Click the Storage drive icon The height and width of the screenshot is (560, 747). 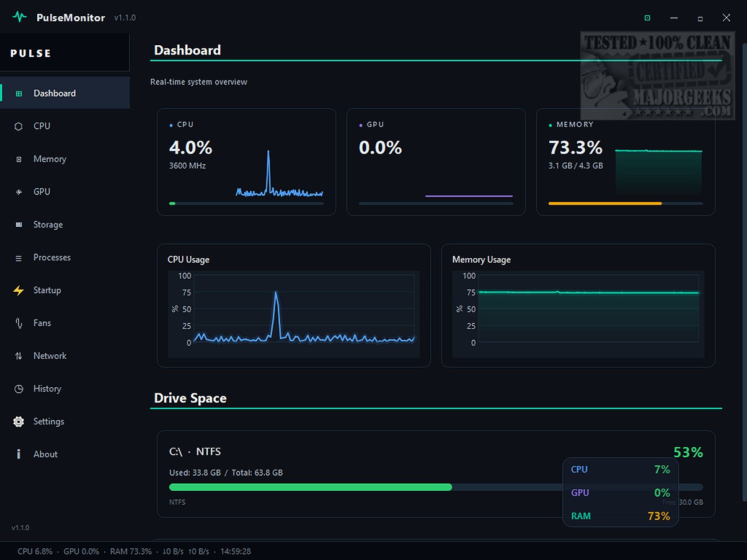click(x=19, y=225)
